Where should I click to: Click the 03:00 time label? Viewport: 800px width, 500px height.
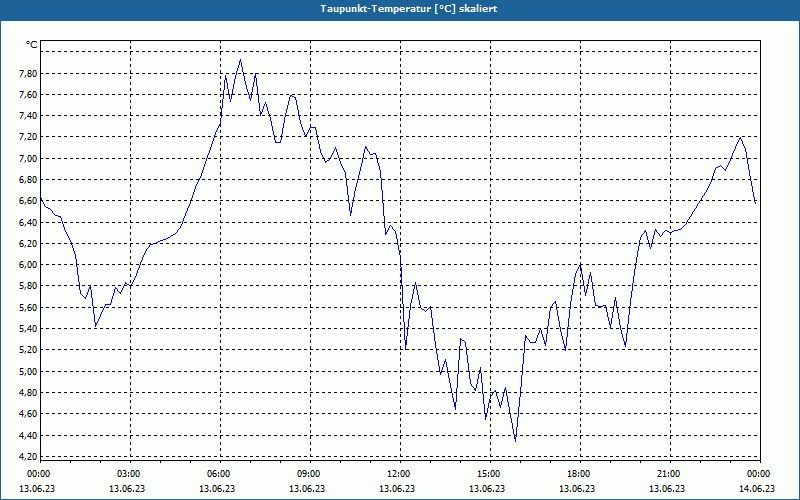(129, 474)
